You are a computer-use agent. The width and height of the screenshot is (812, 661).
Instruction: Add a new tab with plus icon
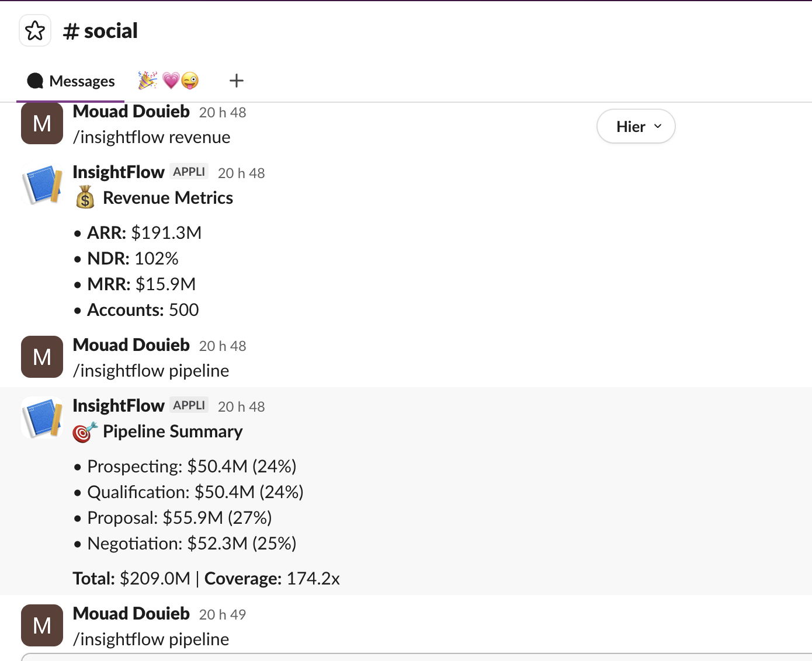point(236,81)
